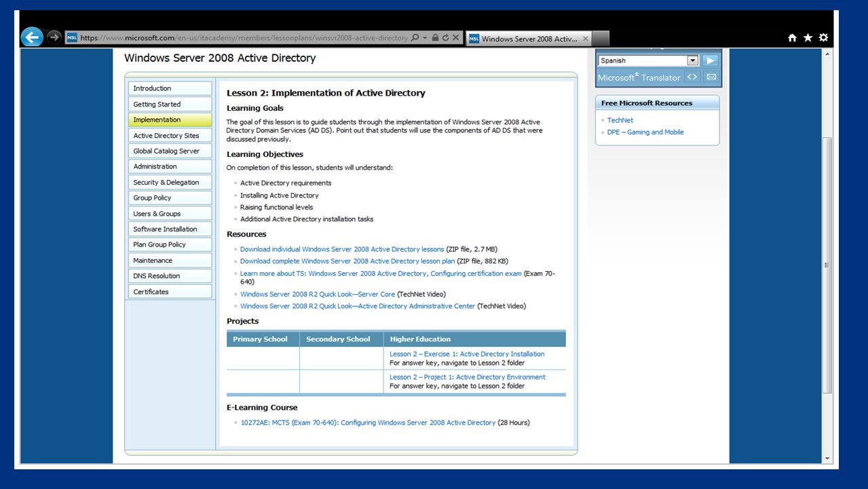Click the browser Home icon
Image resolution: width=868 pixels, height=489 pixels.
coord(792,38)
